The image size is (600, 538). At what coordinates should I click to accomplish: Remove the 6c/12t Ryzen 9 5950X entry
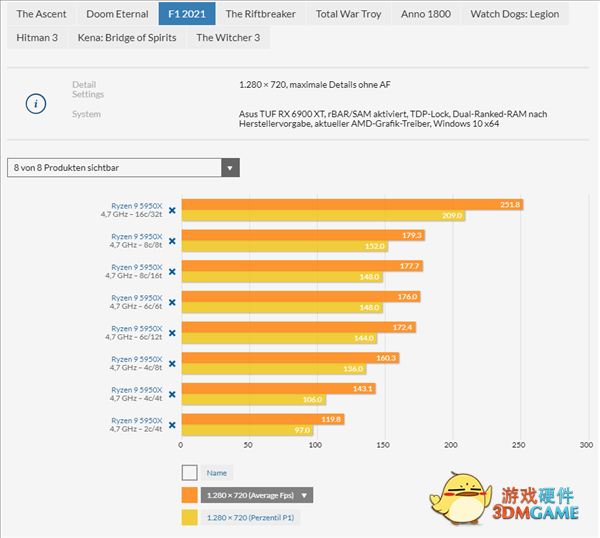[x=172, y=333]
